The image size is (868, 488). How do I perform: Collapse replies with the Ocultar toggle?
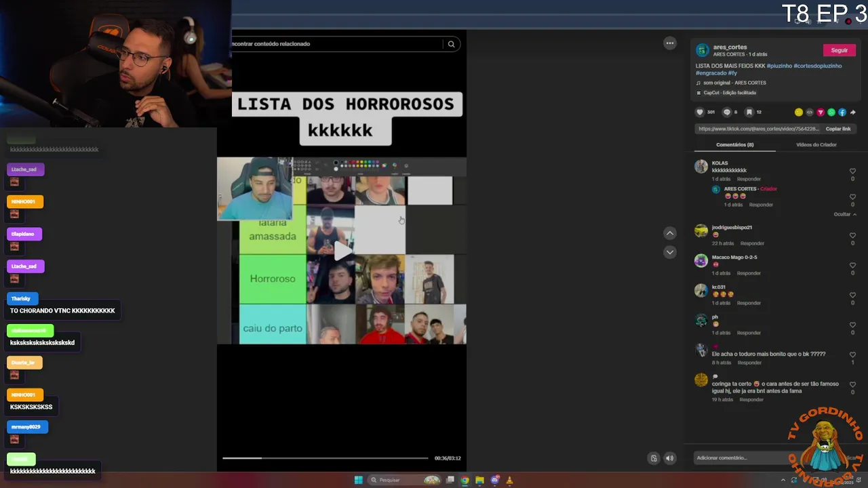coord(845,214)
